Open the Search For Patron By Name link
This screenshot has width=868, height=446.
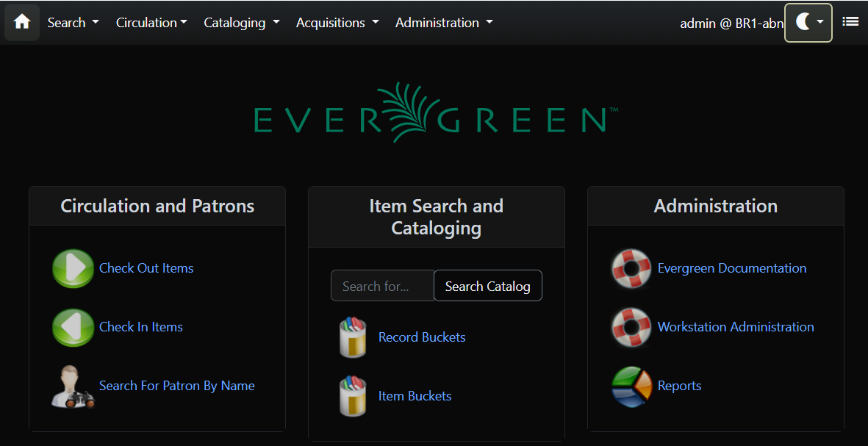176,385
